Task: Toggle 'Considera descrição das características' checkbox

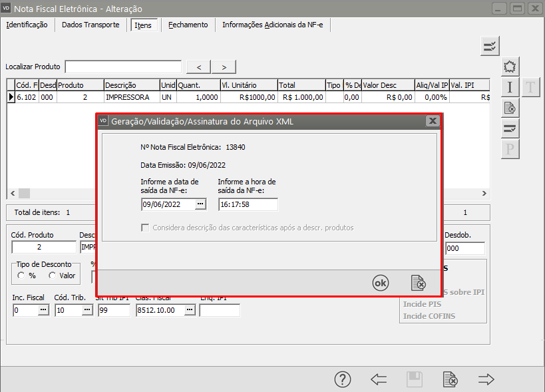Action: click(145, 228)
